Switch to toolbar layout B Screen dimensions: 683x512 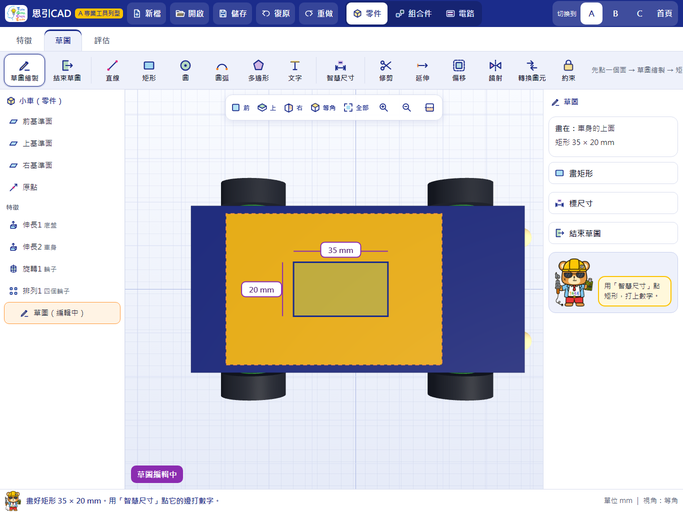click(615, 14)
